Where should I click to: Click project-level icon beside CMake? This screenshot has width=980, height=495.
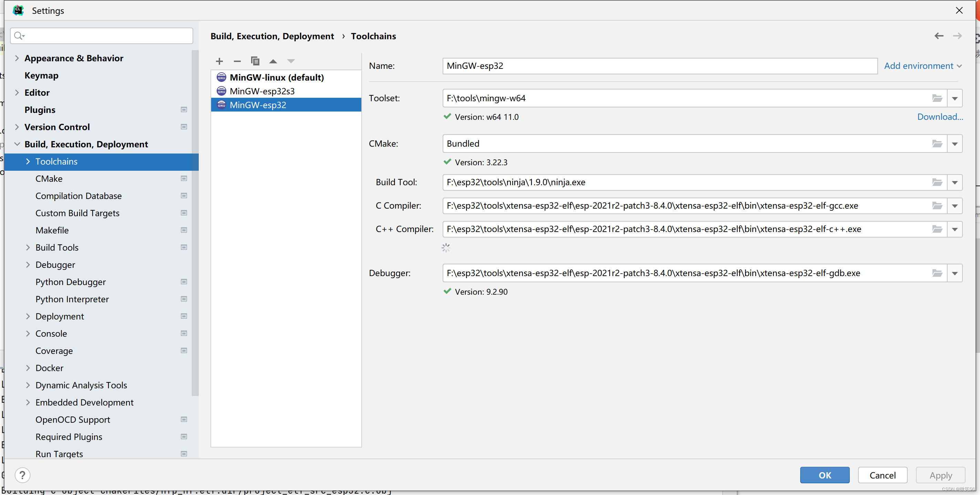tap(184, 179)
